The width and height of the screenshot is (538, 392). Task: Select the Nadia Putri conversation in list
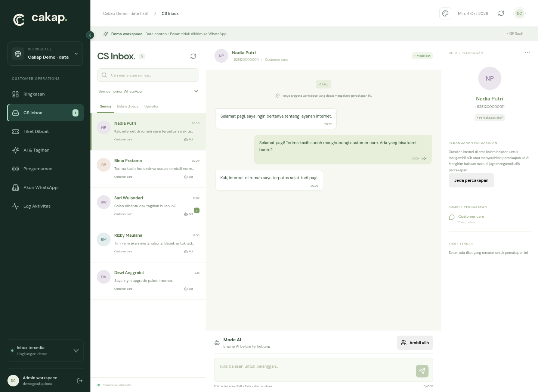pos(148,131)
